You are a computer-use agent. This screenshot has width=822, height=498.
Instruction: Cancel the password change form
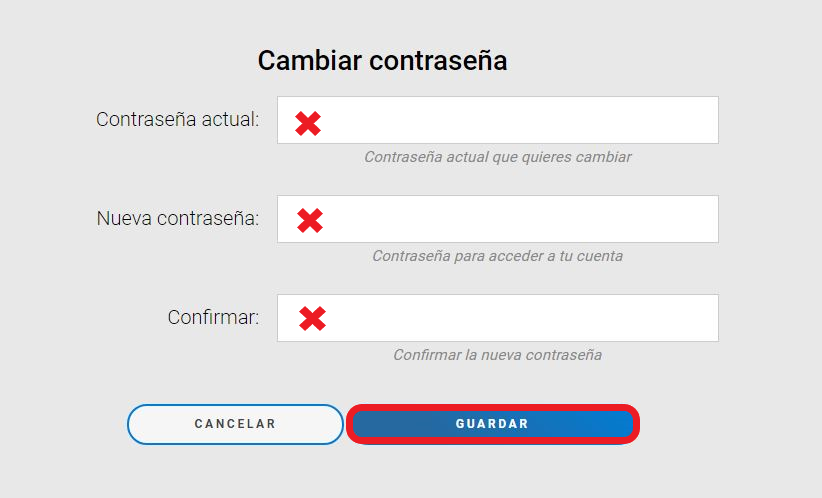pyautogui.click(x=235, y=424)
